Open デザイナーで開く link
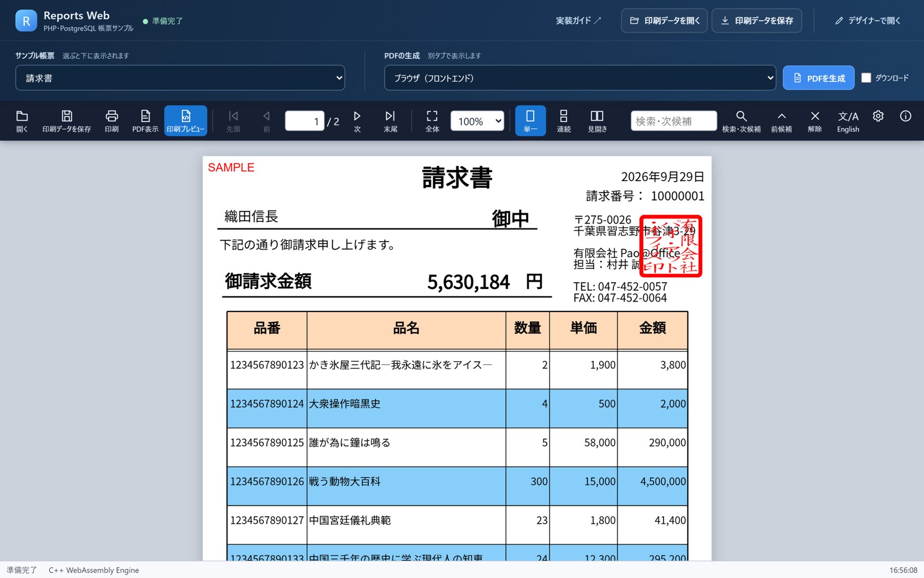Image resolution: width=924 pixels, height=578 pixels. click(867, 20)
